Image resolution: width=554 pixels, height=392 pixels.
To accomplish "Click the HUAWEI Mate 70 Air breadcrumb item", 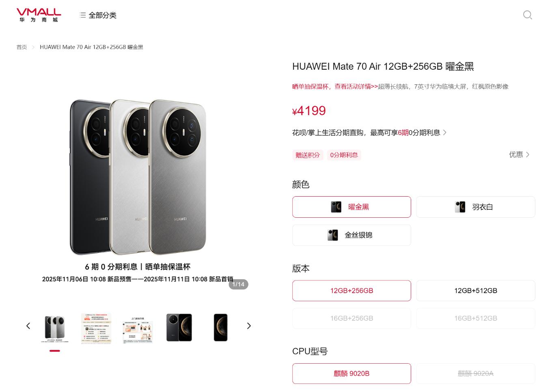I will coord(91,47).
